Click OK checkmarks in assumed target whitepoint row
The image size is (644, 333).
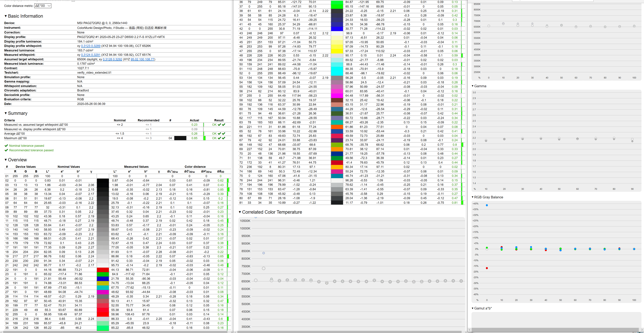[219, 125]
